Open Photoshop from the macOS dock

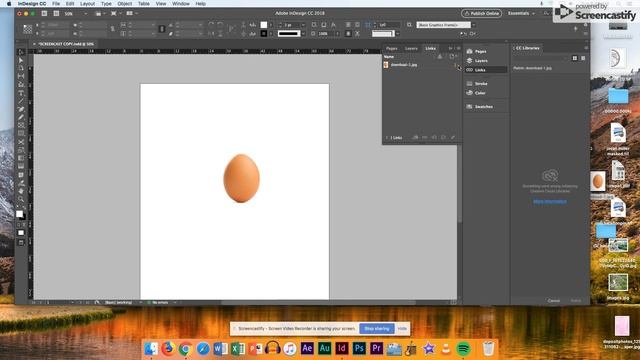tap(359, 348)
